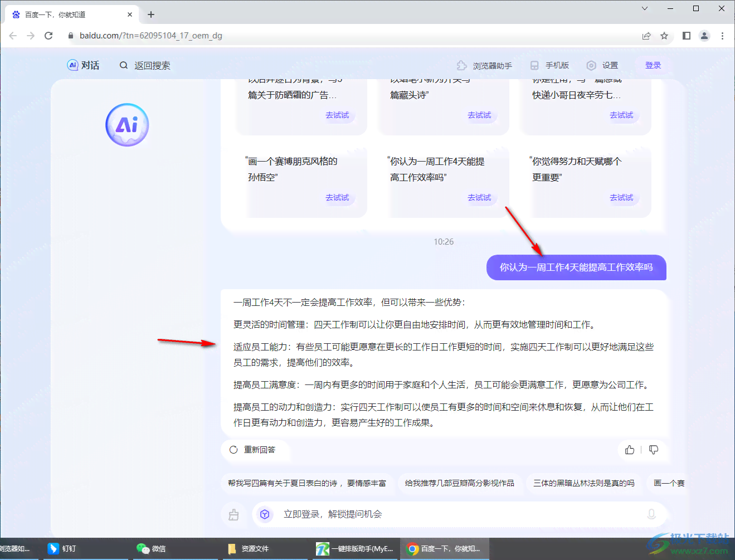Open 一键排版助手 from the taskbar
Image resolution: width=735 pixels, height=560 pixels.
[355, 549]
